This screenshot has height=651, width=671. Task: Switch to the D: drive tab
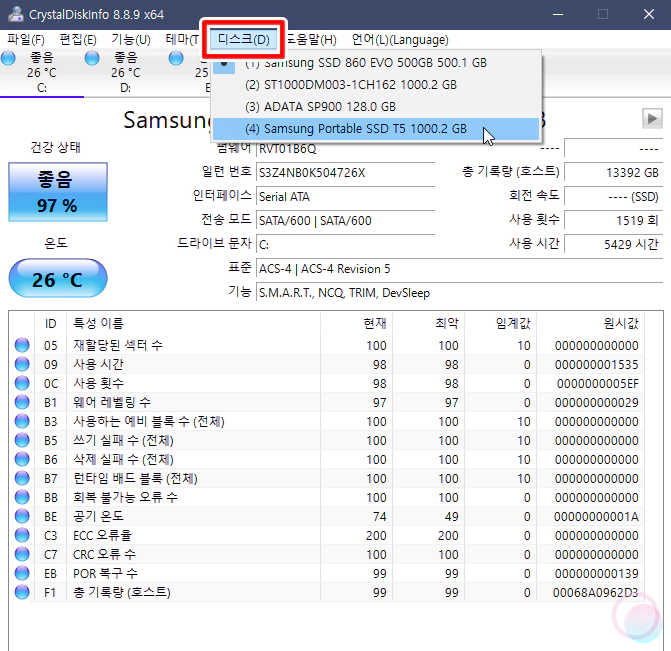pos(125,73)
